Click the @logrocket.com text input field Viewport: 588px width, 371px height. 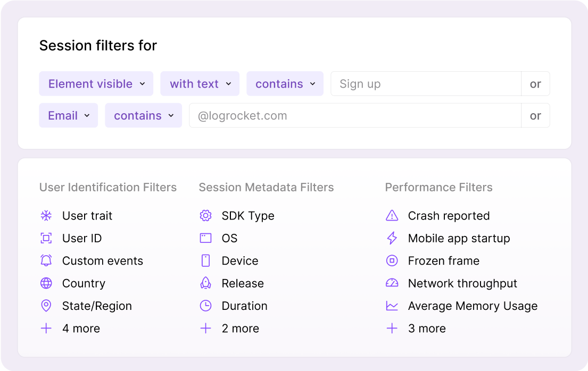354,116
